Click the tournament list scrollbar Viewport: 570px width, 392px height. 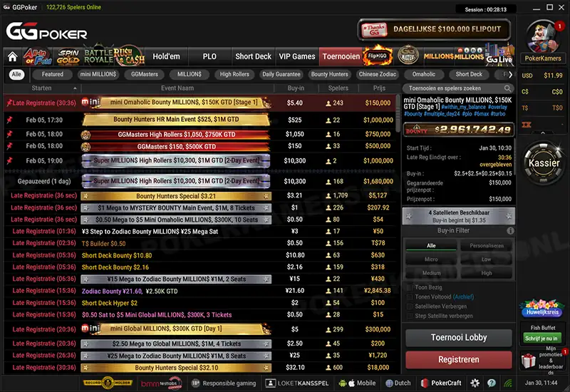398,114
